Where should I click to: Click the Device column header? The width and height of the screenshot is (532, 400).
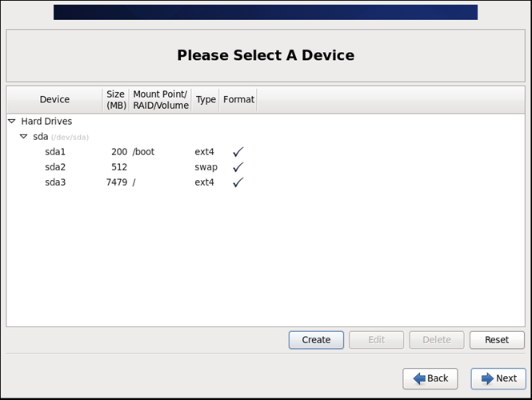pos(54,99)
